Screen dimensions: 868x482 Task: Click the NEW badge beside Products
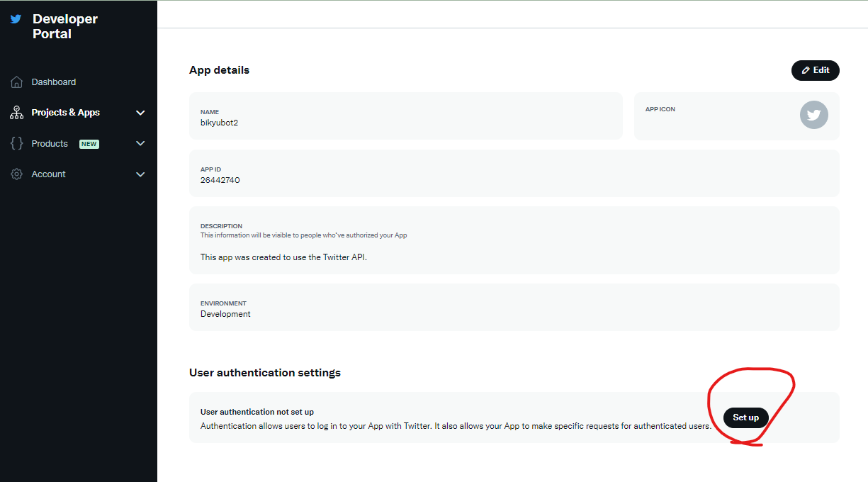[x=89, y=144]
